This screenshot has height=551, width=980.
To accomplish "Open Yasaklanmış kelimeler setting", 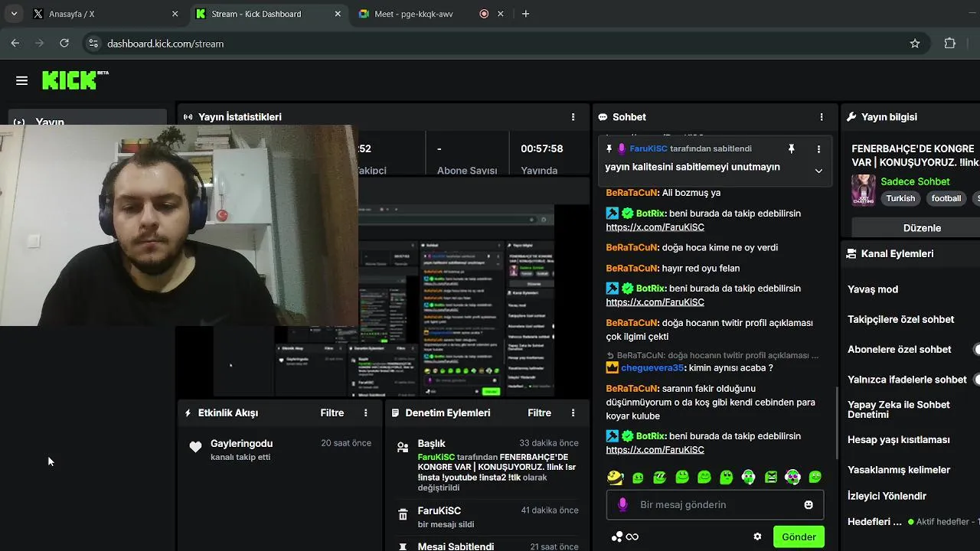I will pos(899,470).
